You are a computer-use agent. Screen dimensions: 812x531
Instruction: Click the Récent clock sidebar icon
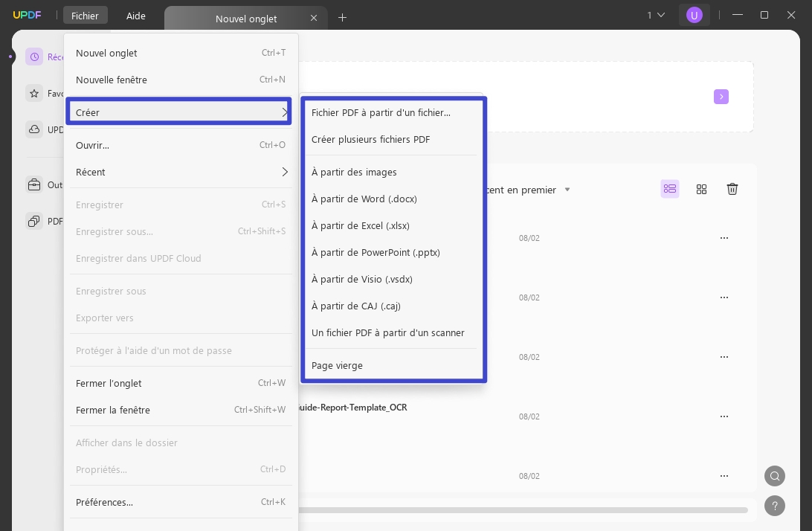click(x=34, y=57)
